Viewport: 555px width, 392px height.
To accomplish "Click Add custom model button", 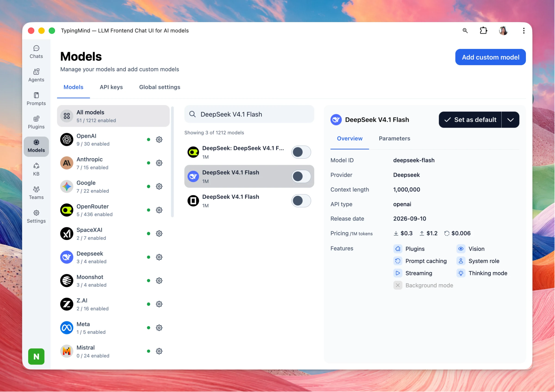I will (491, 57).
